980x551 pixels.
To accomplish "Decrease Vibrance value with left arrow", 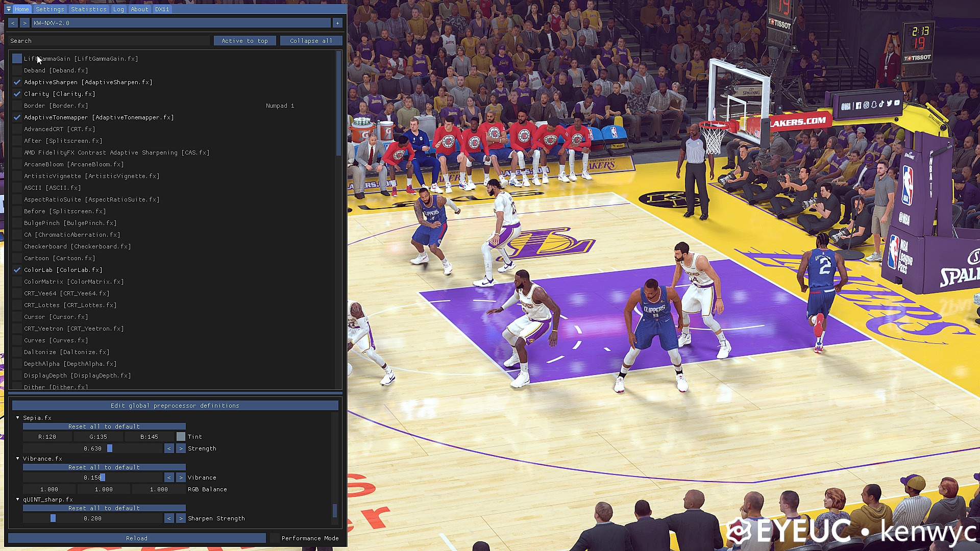I will click(169, 478).
